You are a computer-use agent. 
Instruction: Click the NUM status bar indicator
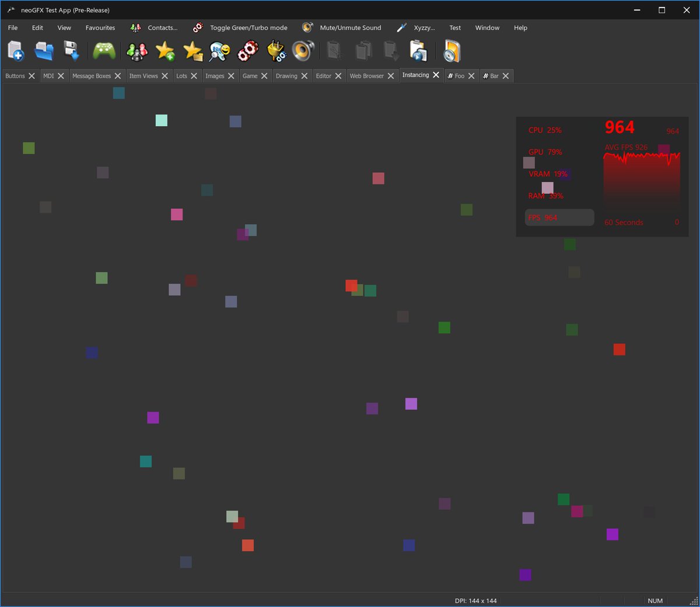point(655,601)
